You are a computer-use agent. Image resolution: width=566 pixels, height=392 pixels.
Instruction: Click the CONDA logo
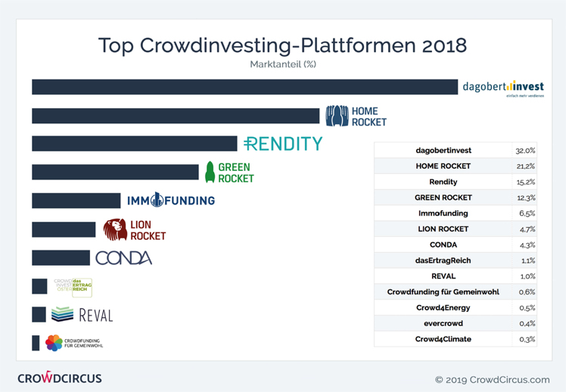[123, 258]
